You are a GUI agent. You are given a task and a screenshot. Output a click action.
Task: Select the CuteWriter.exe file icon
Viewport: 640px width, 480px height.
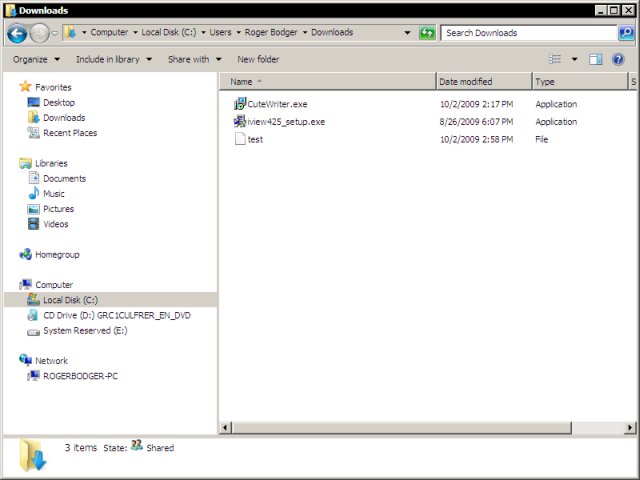[240, 104]
